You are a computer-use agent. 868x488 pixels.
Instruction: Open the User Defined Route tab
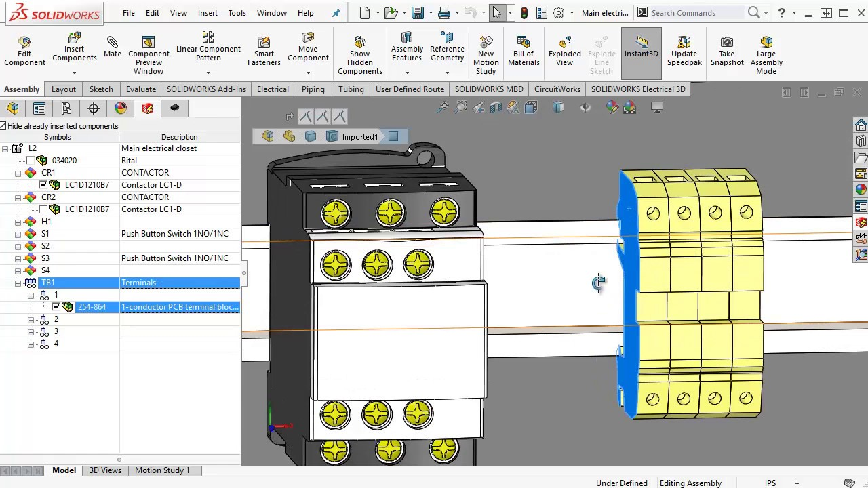410,89
